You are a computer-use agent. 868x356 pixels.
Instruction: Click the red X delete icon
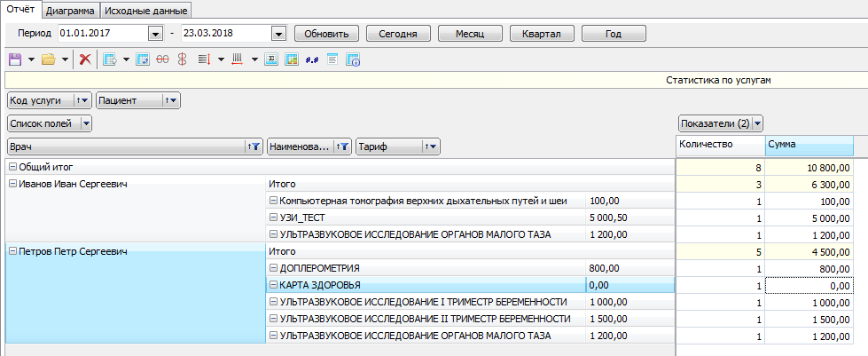click(x=85, y=59)
